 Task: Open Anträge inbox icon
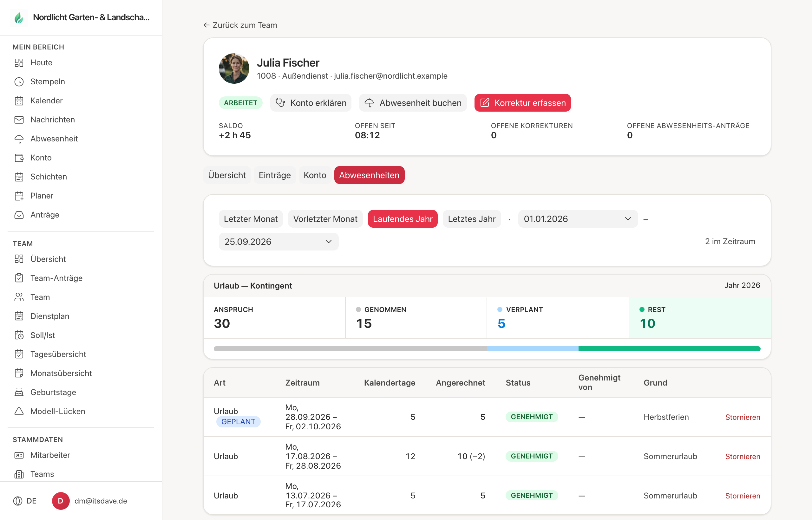[x=19, y=215]
